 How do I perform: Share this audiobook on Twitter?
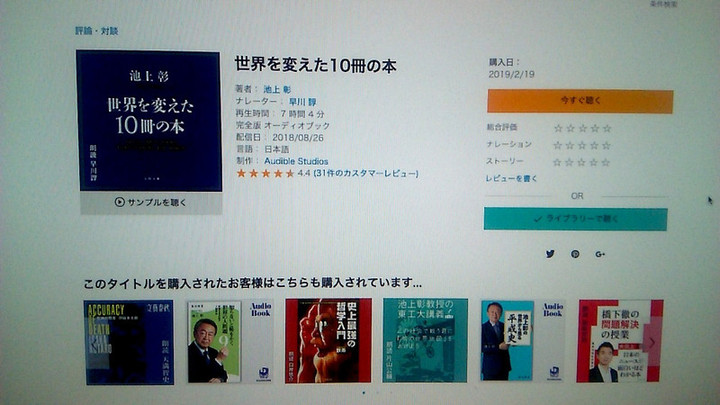(550, 254)
